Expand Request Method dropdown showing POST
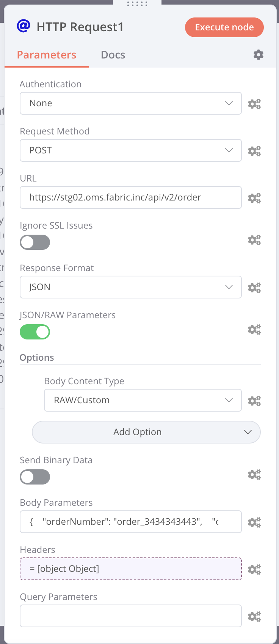The height and width of the screenshot is (644, 279). click(130, 150)
